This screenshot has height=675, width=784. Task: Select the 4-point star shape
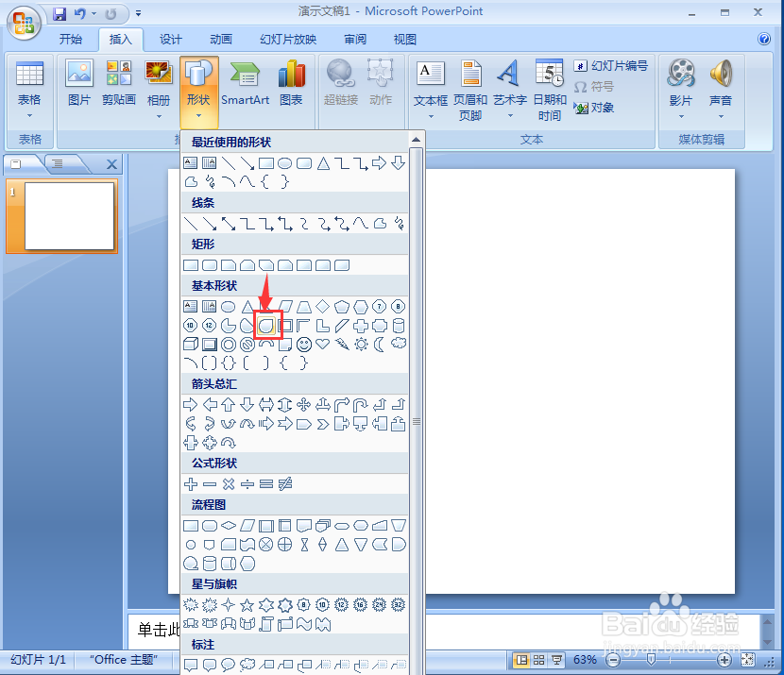pos(229,605)
